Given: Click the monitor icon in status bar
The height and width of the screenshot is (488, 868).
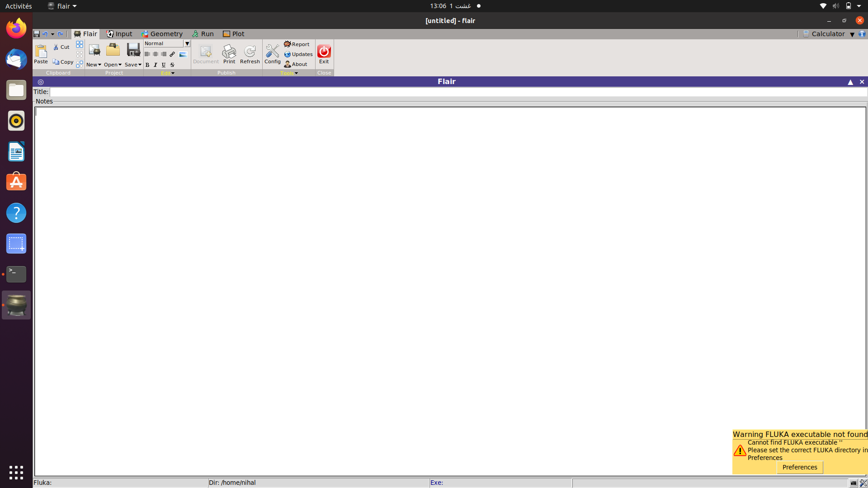Looking at the screenshot, I should pyautogui.click(x=854, y=483).
